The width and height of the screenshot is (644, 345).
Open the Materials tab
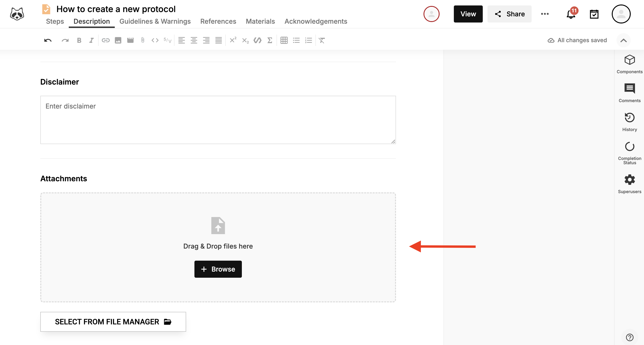pos(260,22)
